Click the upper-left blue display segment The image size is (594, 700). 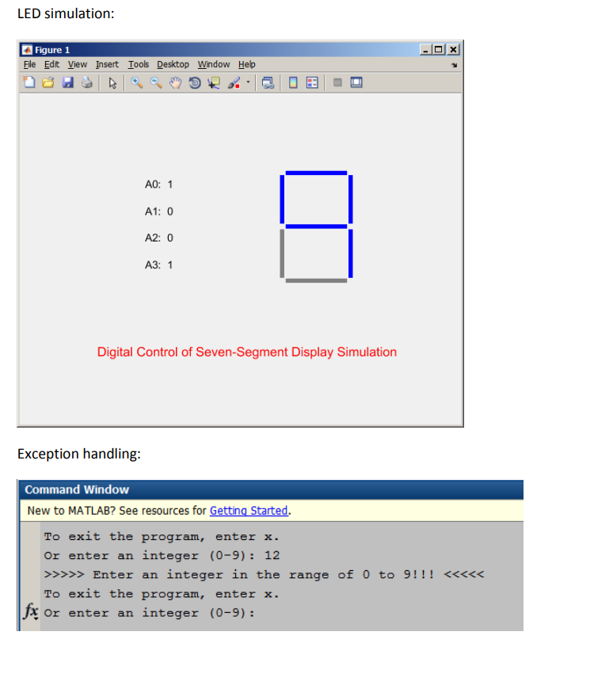(x=282, y=199)
